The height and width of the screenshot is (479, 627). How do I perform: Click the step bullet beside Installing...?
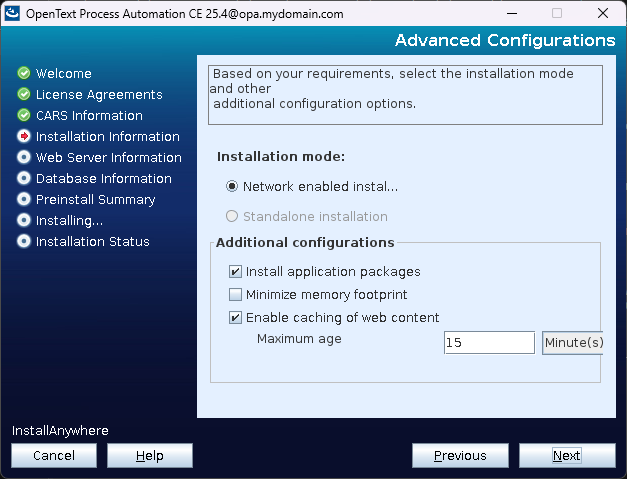(x=24, y=220)
